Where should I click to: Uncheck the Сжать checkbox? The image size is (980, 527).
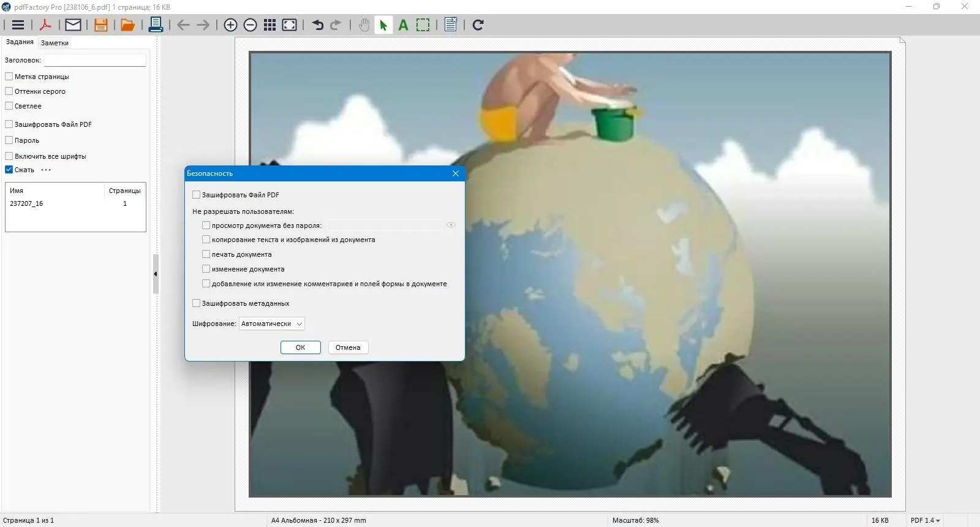click(x=9, y=170)
